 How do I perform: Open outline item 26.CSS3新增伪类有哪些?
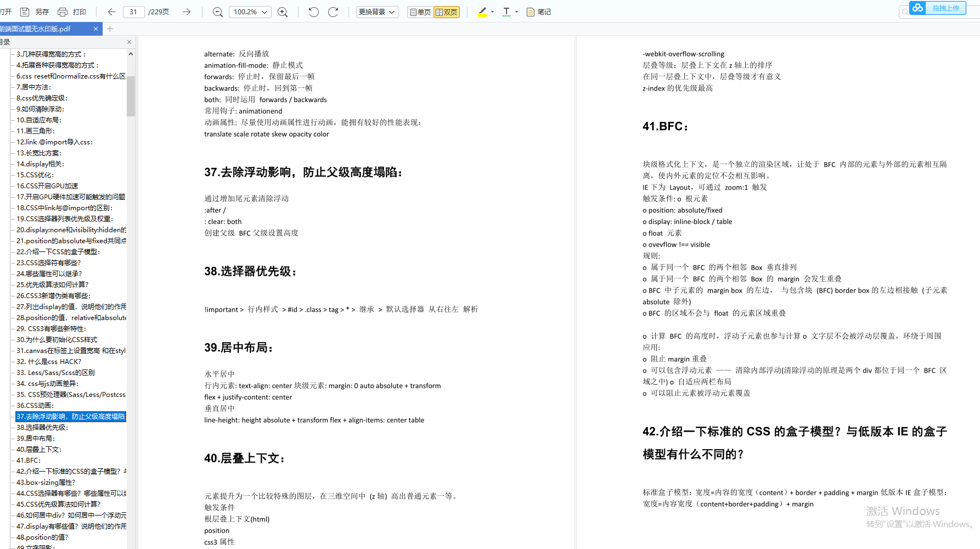pyautogui.click(x=53, y=295)
